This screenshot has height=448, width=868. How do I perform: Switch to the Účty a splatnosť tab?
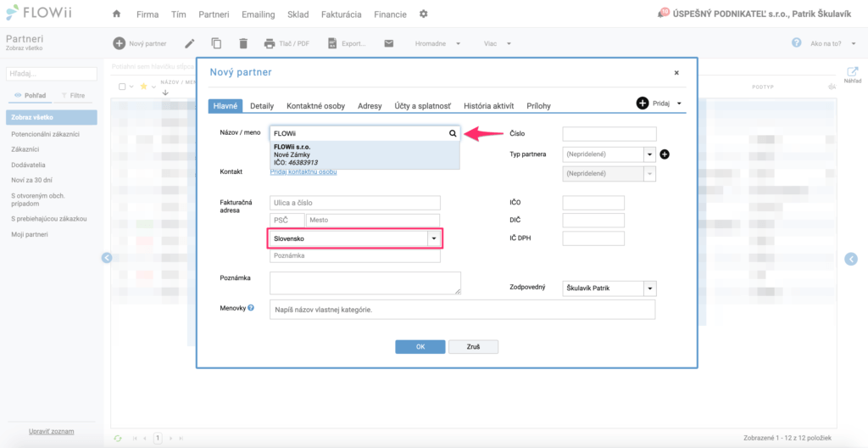point(422,106)
